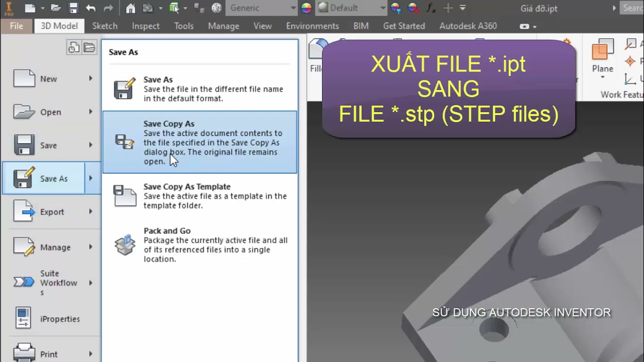The image size is (644, 362).
Task: Toggle the ribbon display state button
Action: pyautogui.click(x=524, y=26)
